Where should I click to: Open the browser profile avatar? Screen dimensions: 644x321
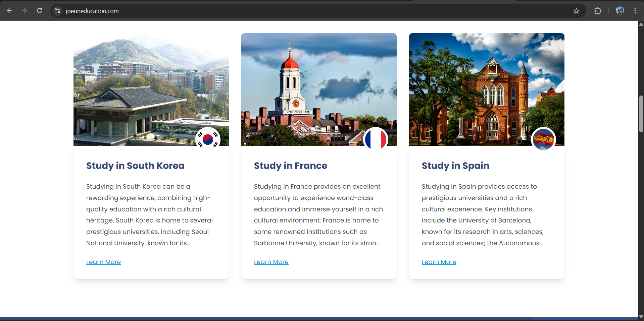[620, 11]
